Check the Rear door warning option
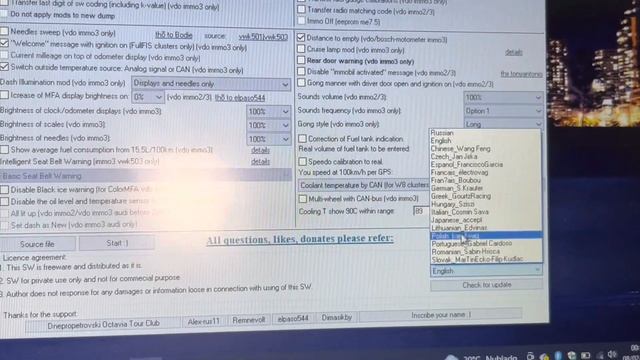Viewport: 640px width, 360px height. point(301,60)
